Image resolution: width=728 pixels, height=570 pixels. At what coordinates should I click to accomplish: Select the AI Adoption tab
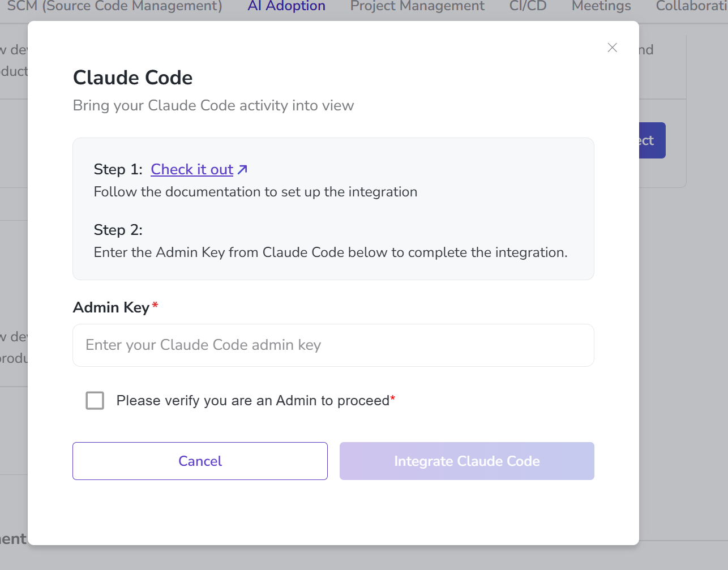click(x=286, y=6)
